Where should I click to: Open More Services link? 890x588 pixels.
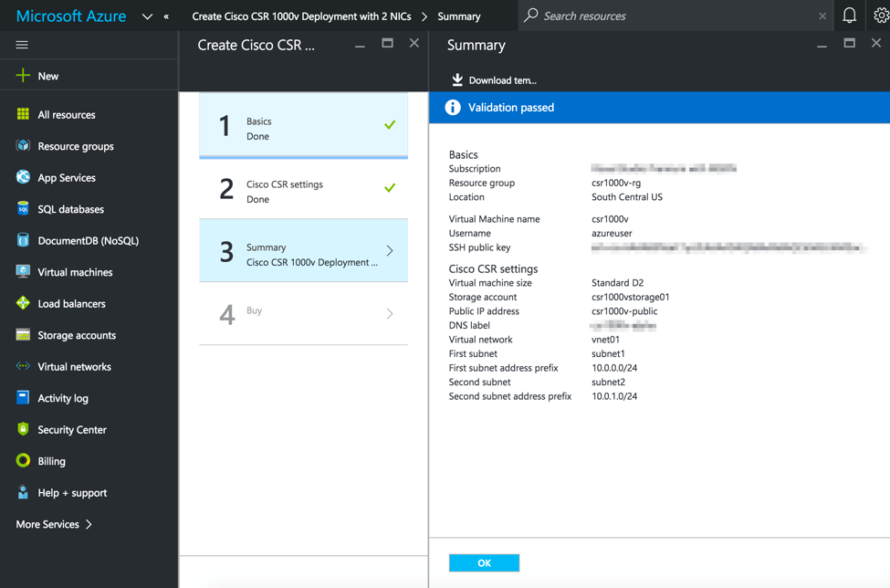pyautogui.click(x=54, y=524)
